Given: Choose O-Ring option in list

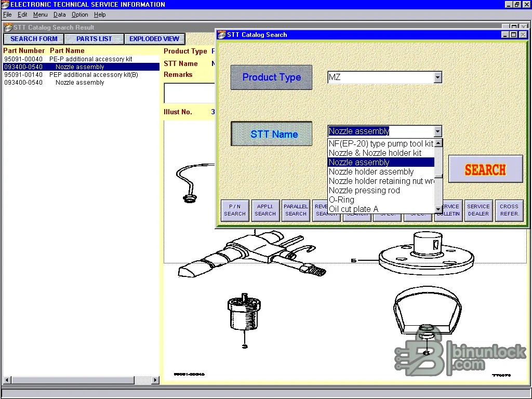Looking at the screenshot, I should [381, 199].
